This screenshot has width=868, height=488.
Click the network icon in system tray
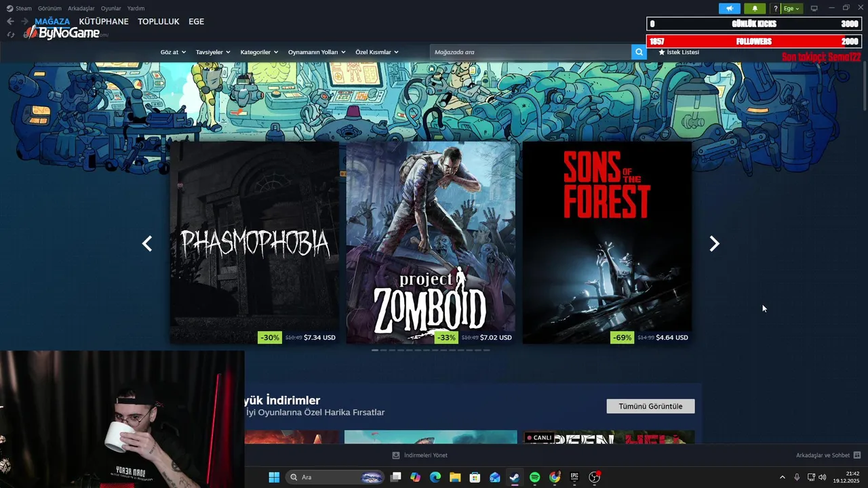coord(811,477)
